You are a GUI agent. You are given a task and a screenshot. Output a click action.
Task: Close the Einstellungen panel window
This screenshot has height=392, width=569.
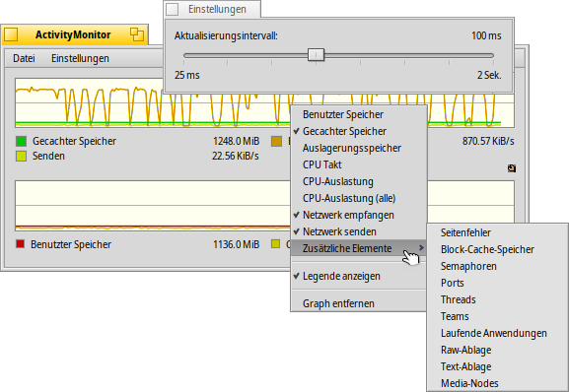[172, 10]
